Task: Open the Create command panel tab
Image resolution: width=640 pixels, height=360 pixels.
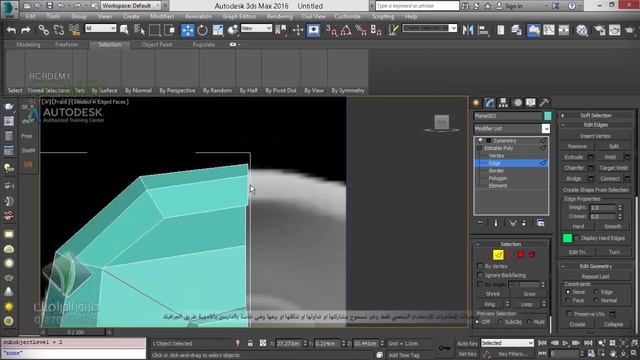Action: [x=476, y=103]
